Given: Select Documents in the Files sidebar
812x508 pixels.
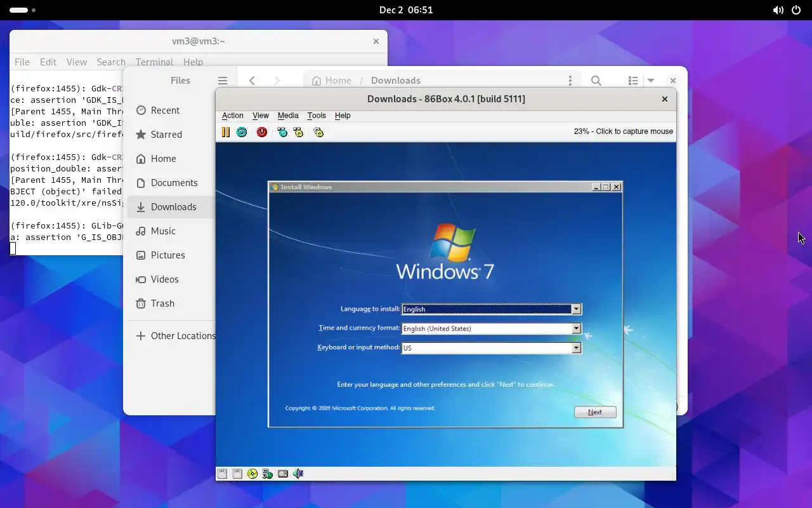Looking at the screenshot, I should [171, 183].
